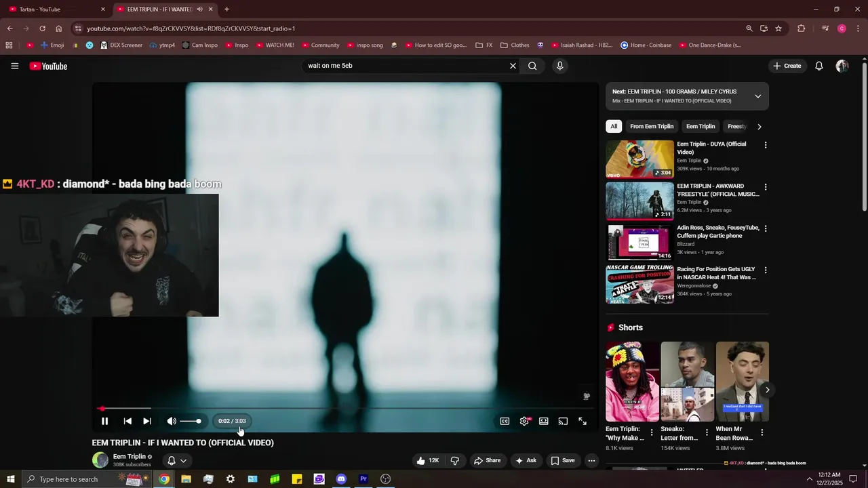
Task: Open options for Gartic phone video
Action: [x=766, y=229]
